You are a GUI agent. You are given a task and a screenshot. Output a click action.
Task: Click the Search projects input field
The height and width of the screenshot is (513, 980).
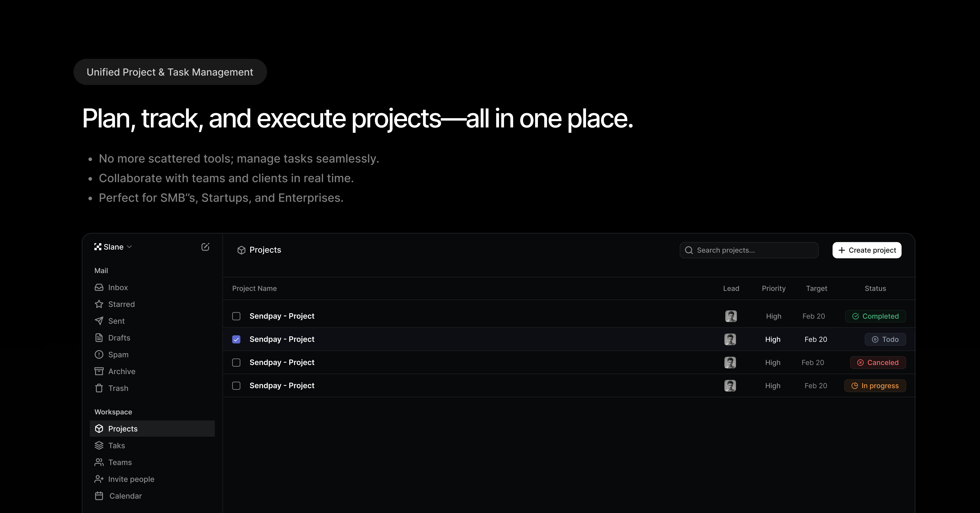749,250
